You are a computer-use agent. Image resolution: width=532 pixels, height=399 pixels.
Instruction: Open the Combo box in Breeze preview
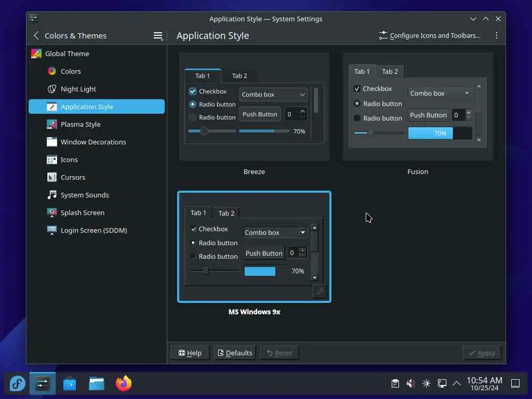(x=273, y=95)
